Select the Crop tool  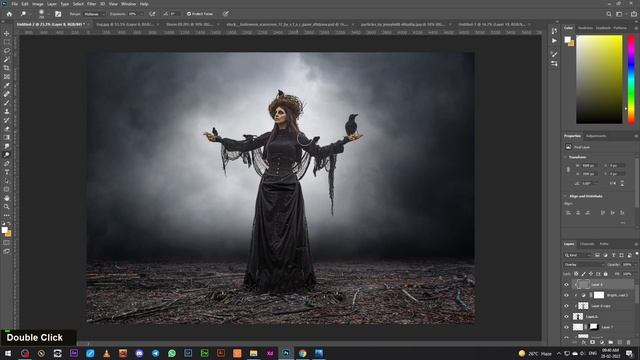[x=7, y=68]
